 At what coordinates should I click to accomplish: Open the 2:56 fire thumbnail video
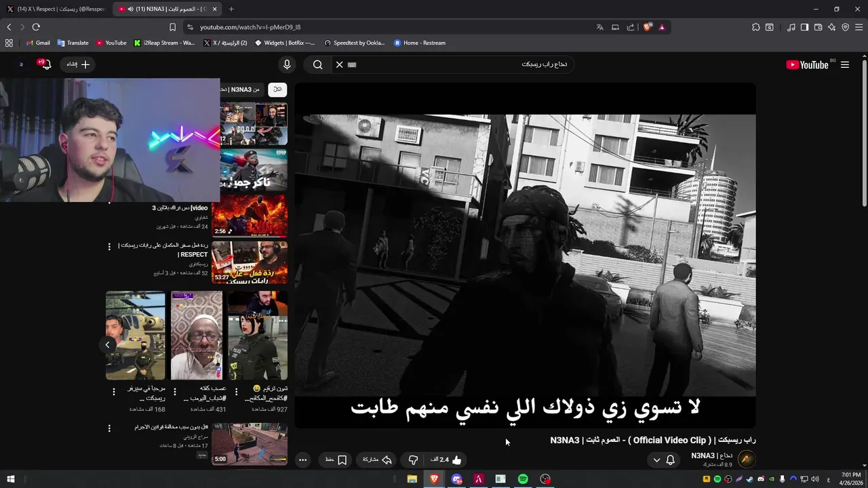[x=250, y=216]
